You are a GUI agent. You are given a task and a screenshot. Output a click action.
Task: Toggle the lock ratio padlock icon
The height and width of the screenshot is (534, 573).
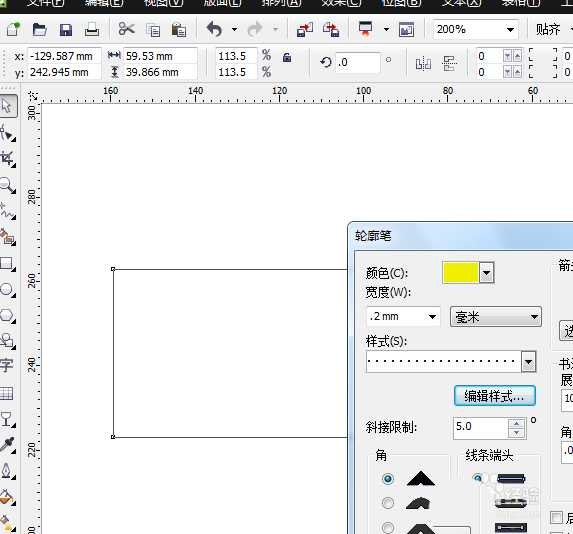(287, 57)
